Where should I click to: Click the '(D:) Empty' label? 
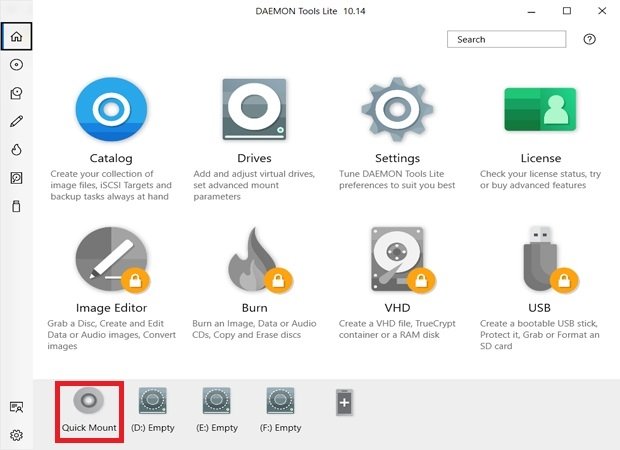pos(153,427)
